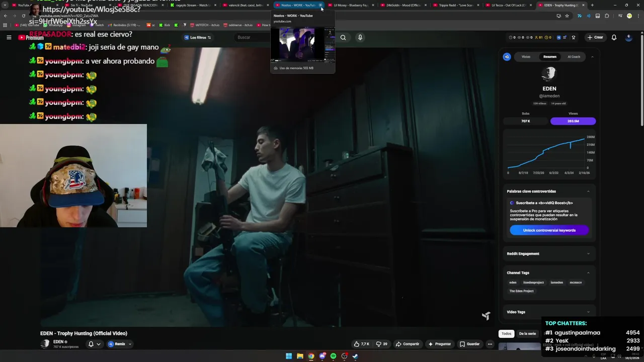Click the vidIQ list icon in header
The image size is (644, 362).
tap(566, 37)
